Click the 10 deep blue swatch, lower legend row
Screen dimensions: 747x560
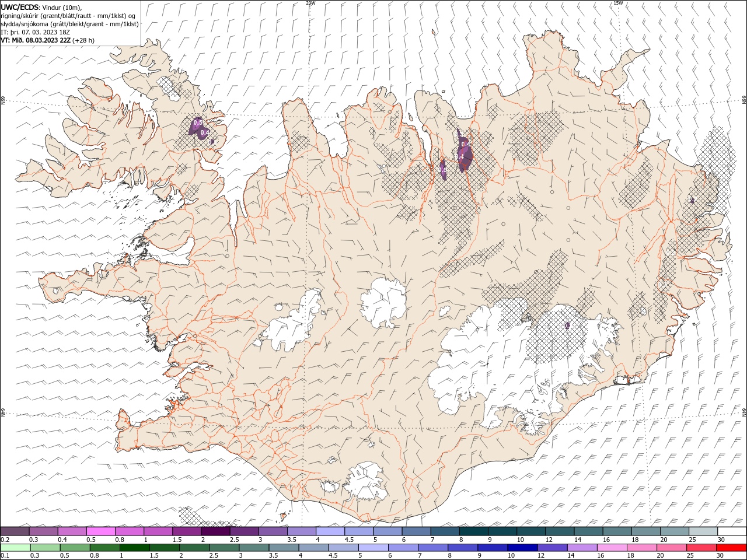(x=522, y=548)
